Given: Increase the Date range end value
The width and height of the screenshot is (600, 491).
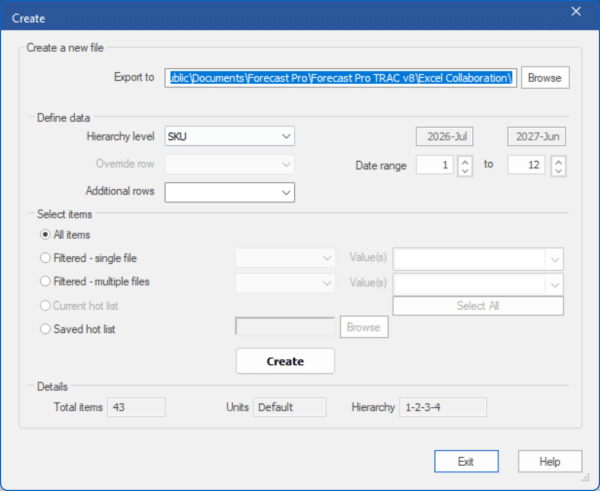Looking at the screenshot, I should click(558, 160).
